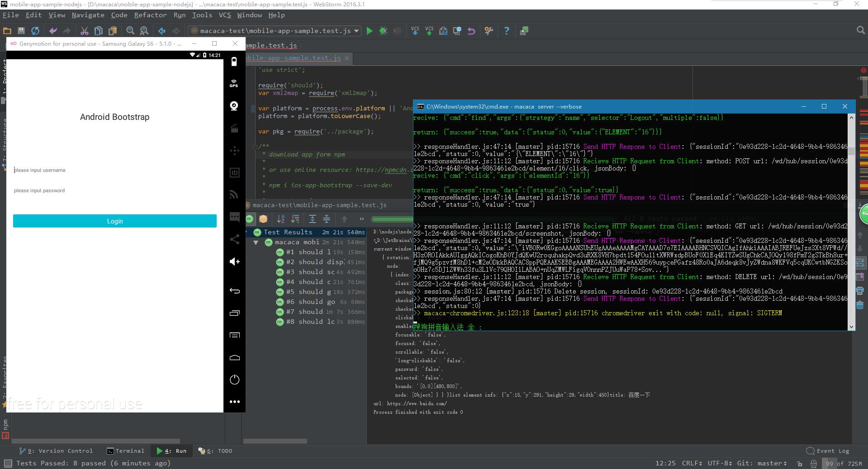Viewport: 868px width, 469px height.
Task: Open the Navigate menu
Action: click(x=88, y=15)
